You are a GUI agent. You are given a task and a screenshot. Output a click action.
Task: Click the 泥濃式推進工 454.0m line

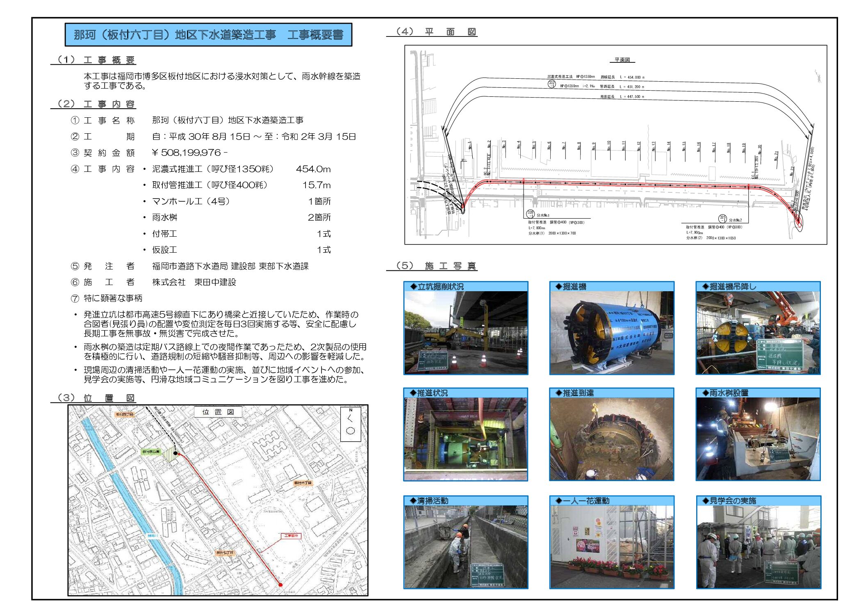(241, 169)
